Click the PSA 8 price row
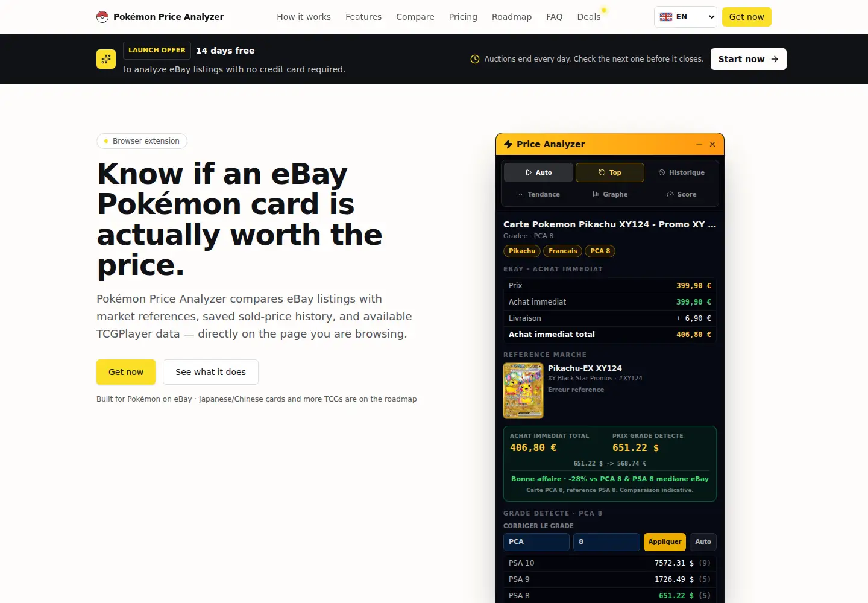Viewport: 868px width, 603px height. [610, 596]
